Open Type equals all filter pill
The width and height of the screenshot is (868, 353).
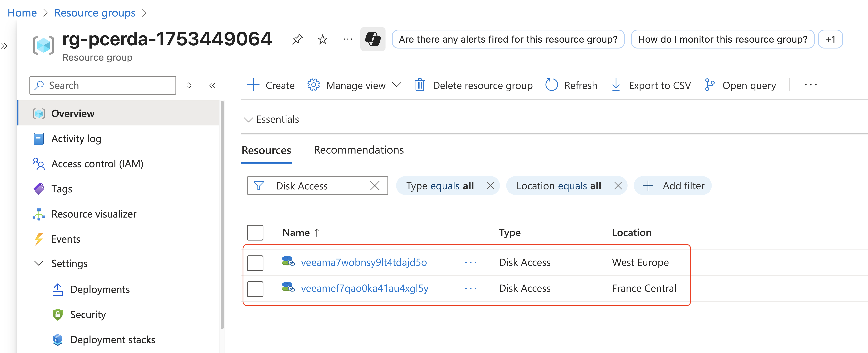[440, 186]
